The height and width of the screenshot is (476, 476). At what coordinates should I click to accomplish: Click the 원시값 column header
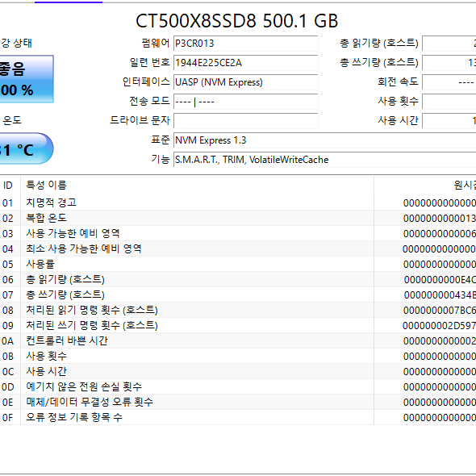(465, 185)
